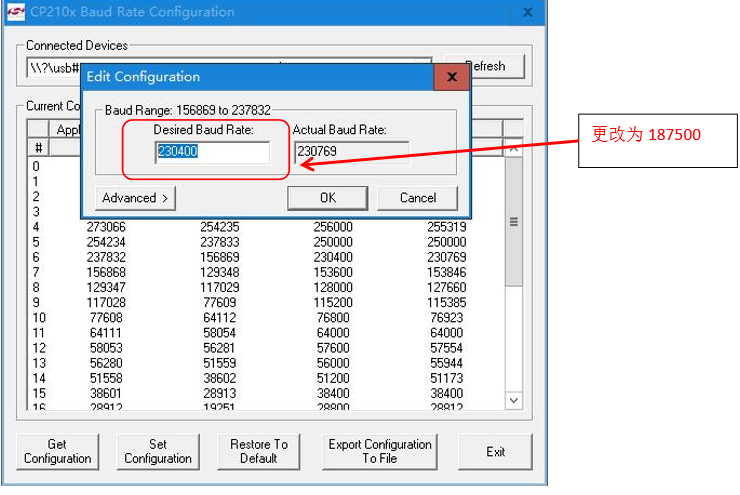Select row 6 value 237832
This screenshot has width=740, height=495.
[106, 257]
